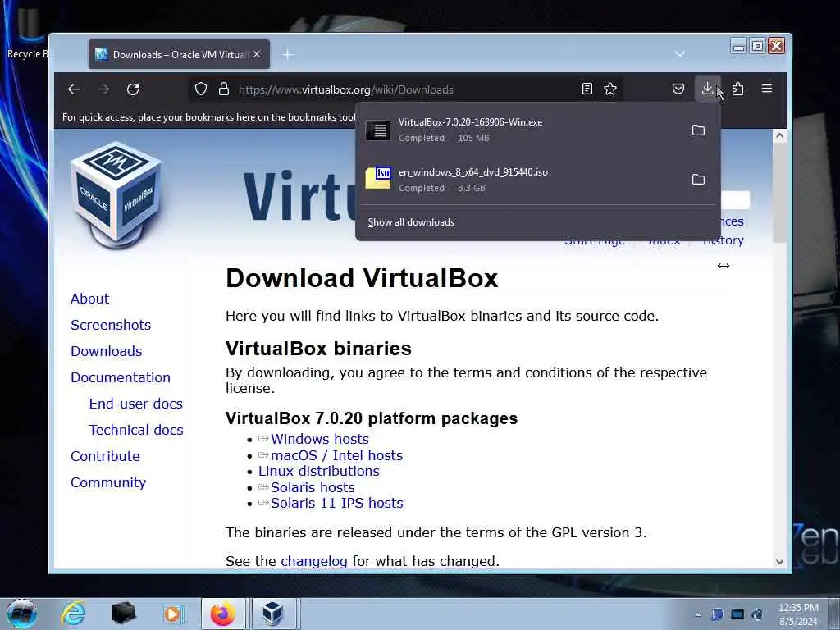Click the vertical scrollbar thumb

[779, 193]
